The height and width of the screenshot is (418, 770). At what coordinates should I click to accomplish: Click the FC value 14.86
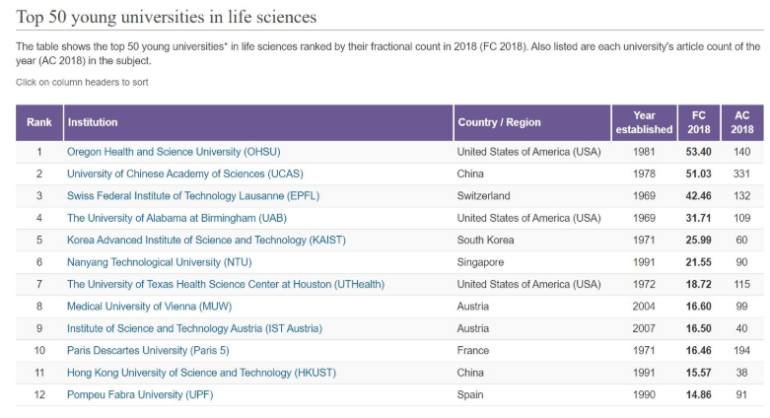tap(698, 395)
